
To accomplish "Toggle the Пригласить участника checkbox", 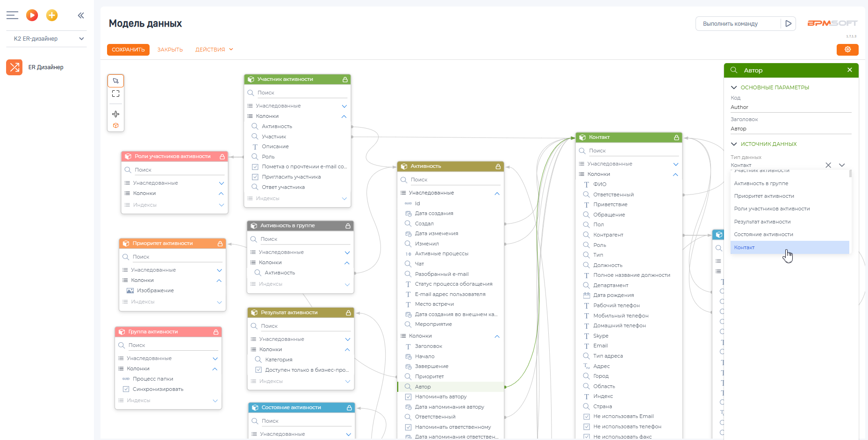I will (255, 177).
